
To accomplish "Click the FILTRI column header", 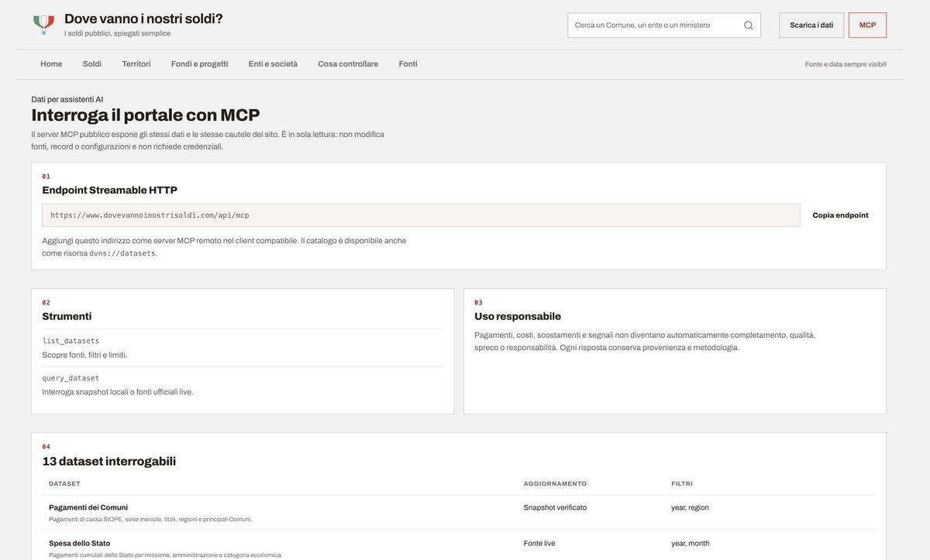I will [682, 483].
